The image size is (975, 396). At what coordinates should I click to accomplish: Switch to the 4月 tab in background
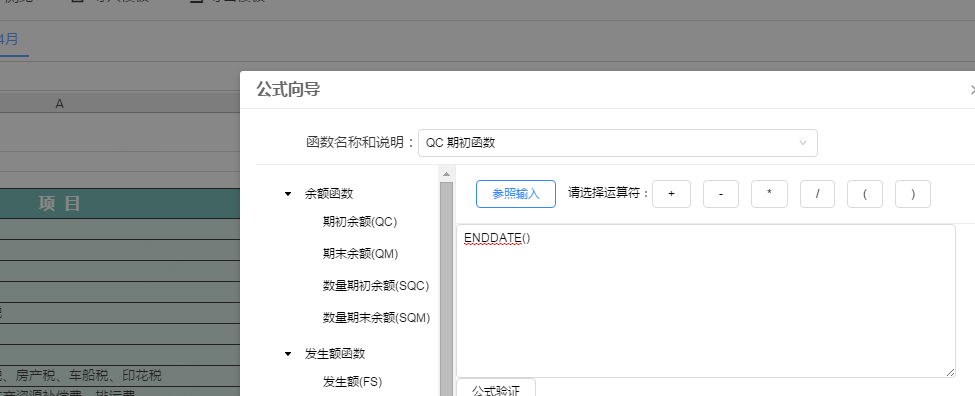click(x=9, y=39)
